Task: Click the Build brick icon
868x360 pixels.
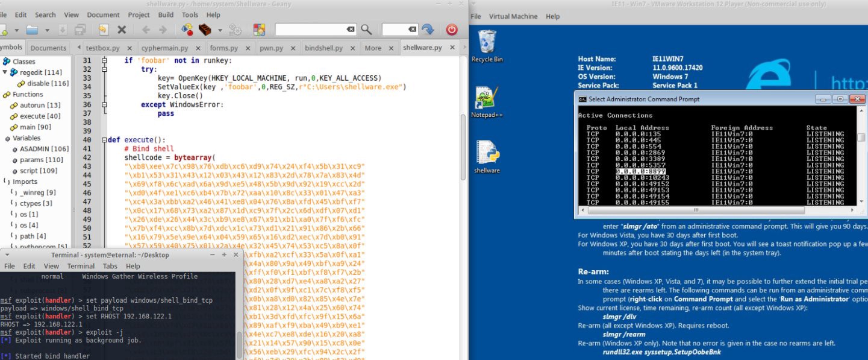Action: [x=205, y=30]
